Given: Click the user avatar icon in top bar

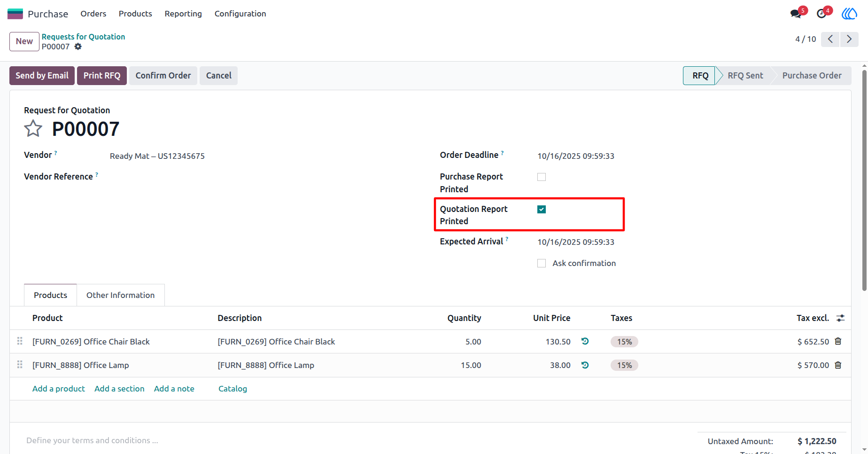Looking at the screenshot, I should click(849, 14).
